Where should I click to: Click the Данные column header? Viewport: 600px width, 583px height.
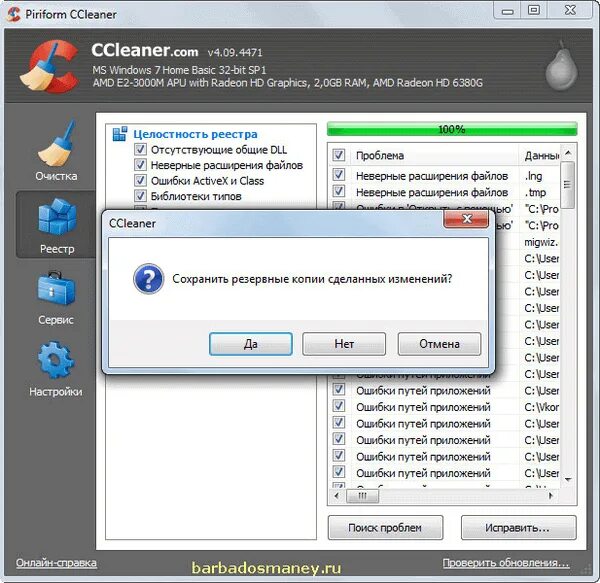(540, 155)
